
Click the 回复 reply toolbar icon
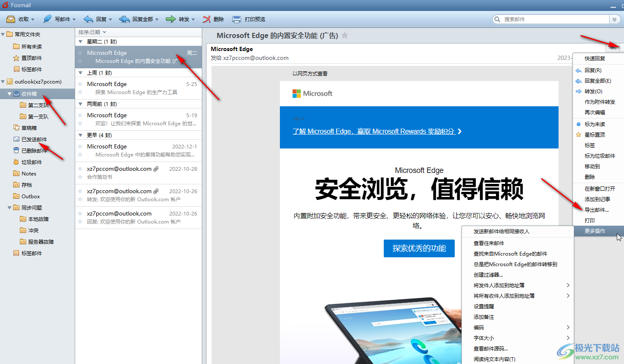(88, 19)
